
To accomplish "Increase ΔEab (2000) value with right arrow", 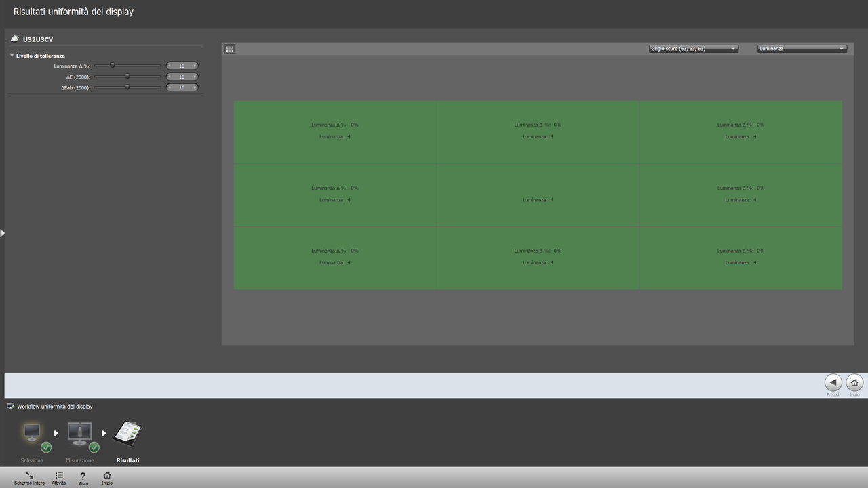I will tap(195, 87).
